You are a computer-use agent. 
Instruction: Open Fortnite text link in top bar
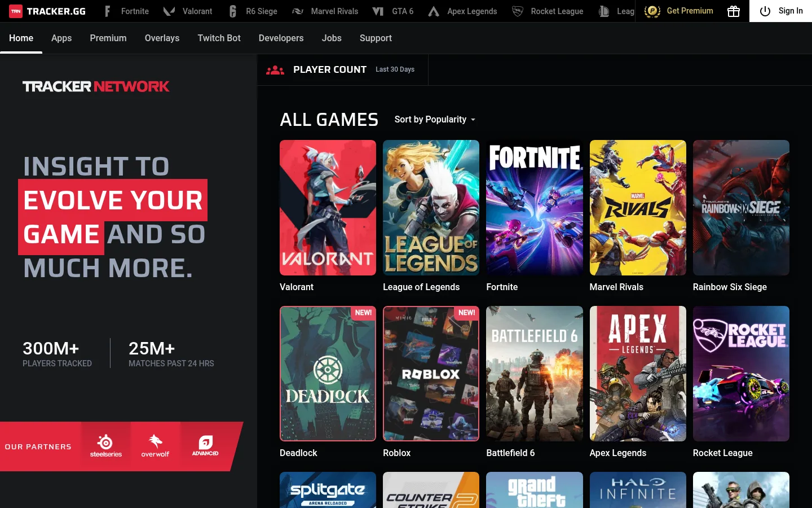(135, 11)
